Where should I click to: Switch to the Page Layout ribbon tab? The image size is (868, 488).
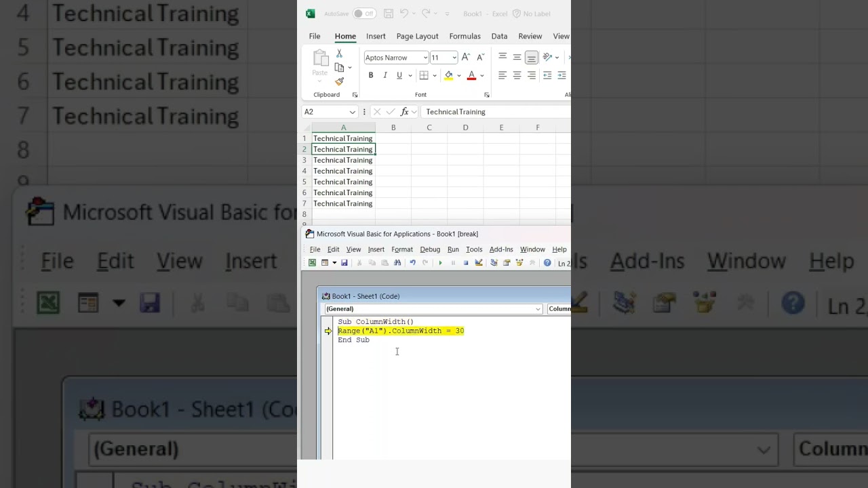coord(417,36)
